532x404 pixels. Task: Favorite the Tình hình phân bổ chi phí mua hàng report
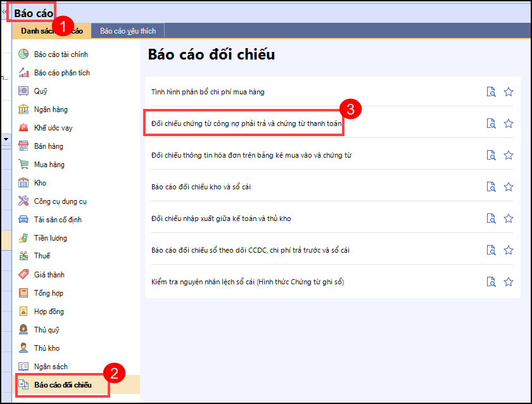[508, 92]
